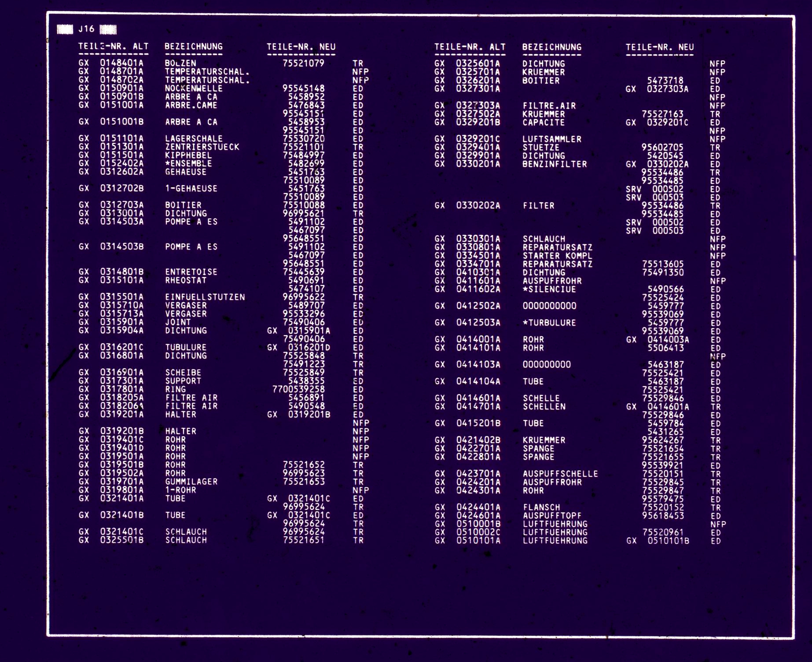Click new part number 75521651
This screenshot has height=662, width=812.
point(303,540)
